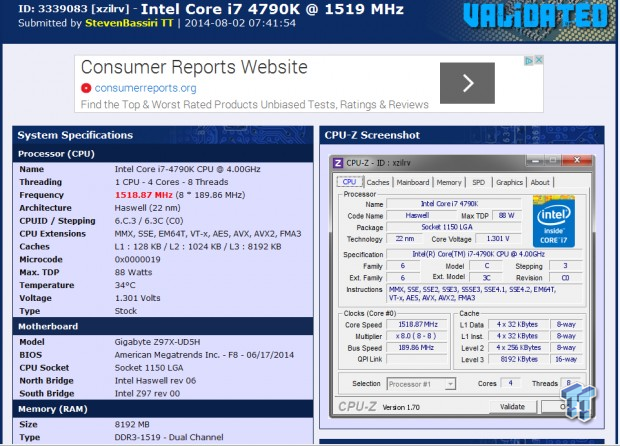Click the 'DDR3-1519 - Dual Channel' memory type

[169, 437]
